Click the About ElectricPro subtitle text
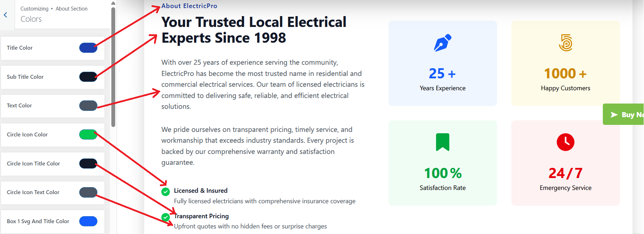Viewport: 644px width, 234px height. pyautogui.click(x=189, y=6)
